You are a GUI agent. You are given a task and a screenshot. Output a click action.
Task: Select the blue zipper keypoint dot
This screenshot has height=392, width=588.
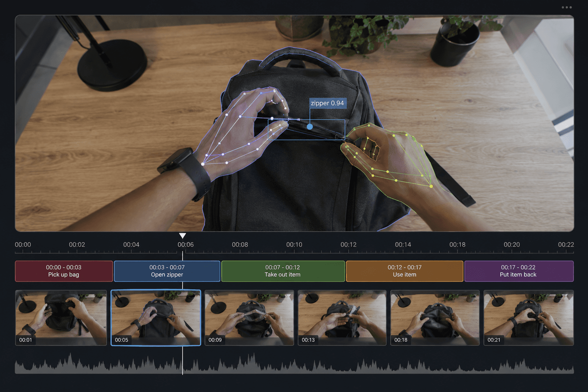310,126
